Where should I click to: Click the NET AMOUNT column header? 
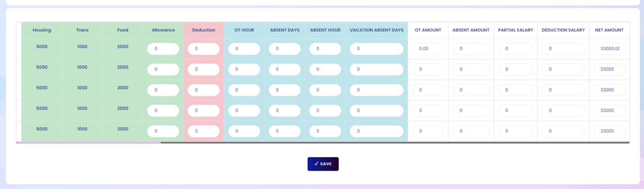tap(609, 30)
